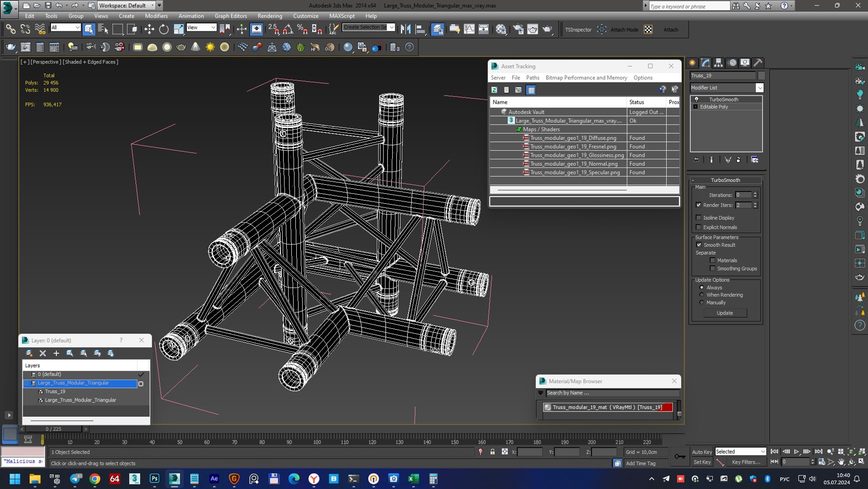The image size is (868, 489).
Task: Open Paths menu in Asset Tracking
Action: 532,78
